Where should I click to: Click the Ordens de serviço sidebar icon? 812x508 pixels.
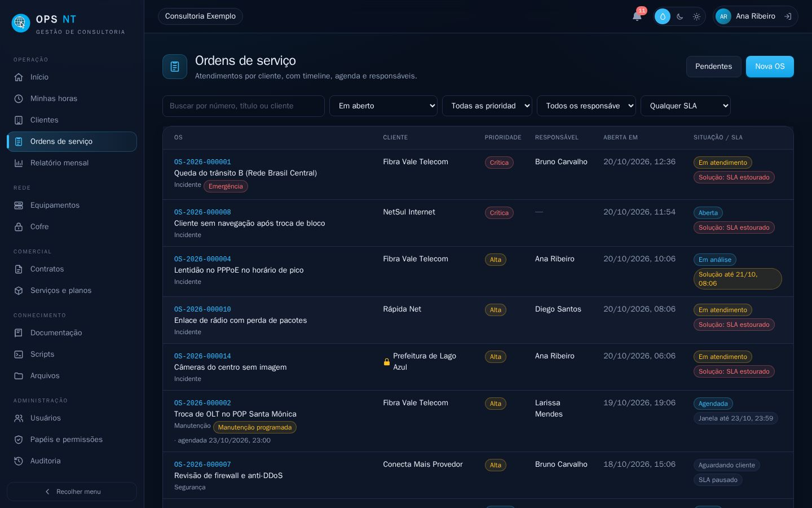click(x=19, y=142)
